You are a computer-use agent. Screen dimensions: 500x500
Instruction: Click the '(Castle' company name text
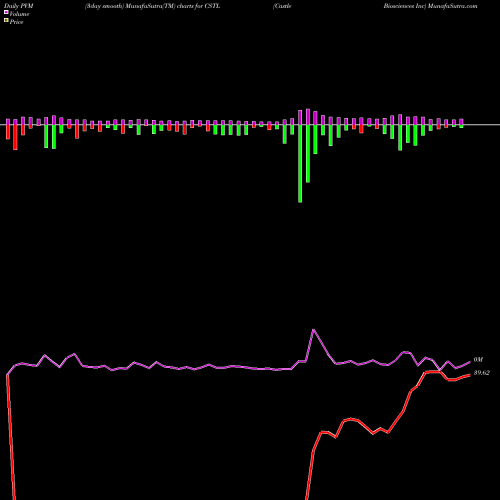tap(282, 6)
